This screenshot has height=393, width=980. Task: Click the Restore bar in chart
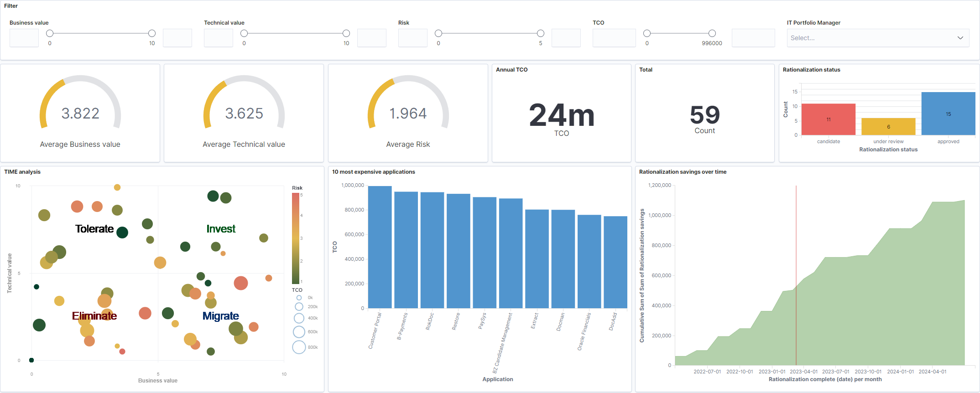[459, 251]
